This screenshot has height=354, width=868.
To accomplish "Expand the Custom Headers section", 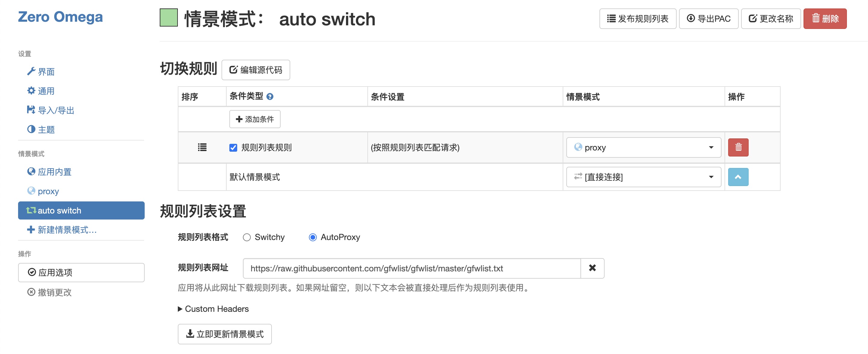I will pos(213,309).
